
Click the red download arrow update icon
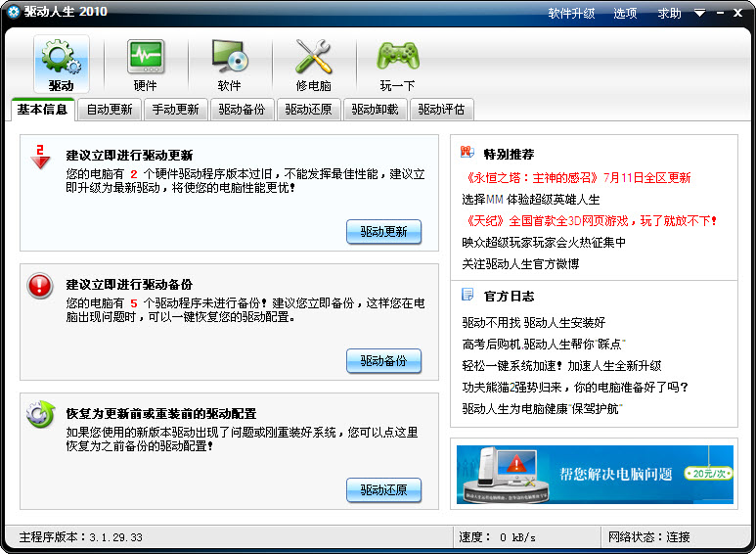pyautogui.click(x=40, y=157)
